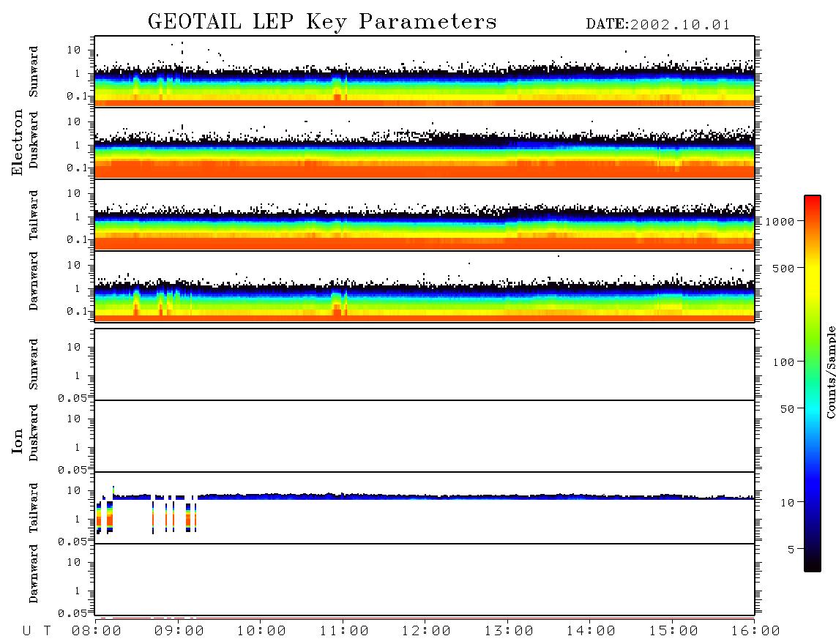The image size is (836, 644).
Task: Click the rainbow Counts/Sample colour bar
Action: [x=812, y=384]
